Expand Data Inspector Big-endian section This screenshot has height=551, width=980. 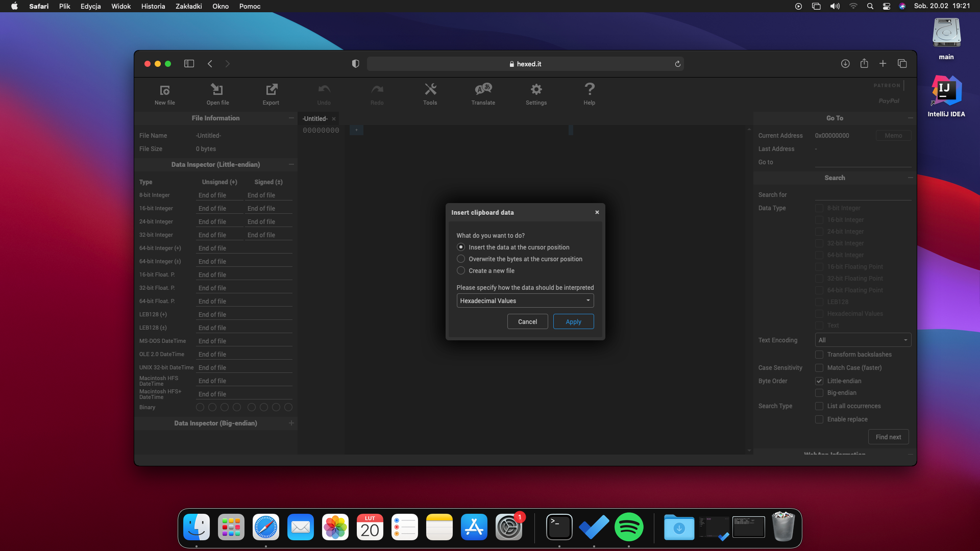(291, 422)
